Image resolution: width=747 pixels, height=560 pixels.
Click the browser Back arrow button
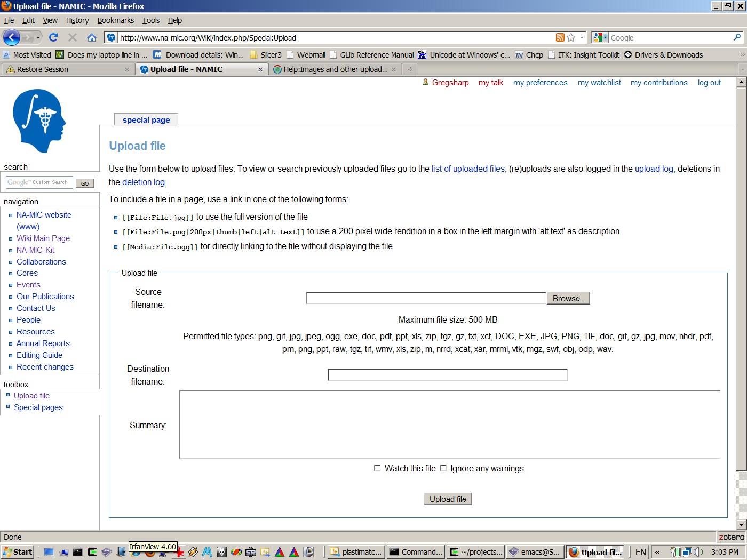(12, 37)
